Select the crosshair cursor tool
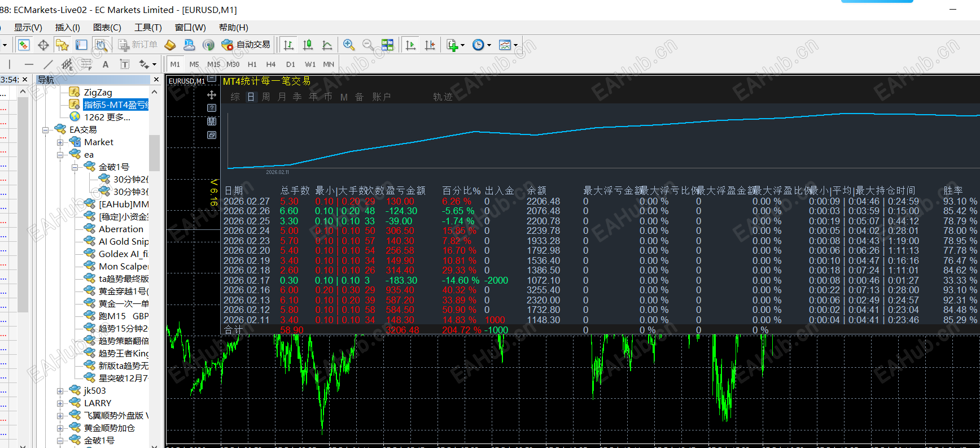Screen dimensions: 980x448 click(43, 45)
